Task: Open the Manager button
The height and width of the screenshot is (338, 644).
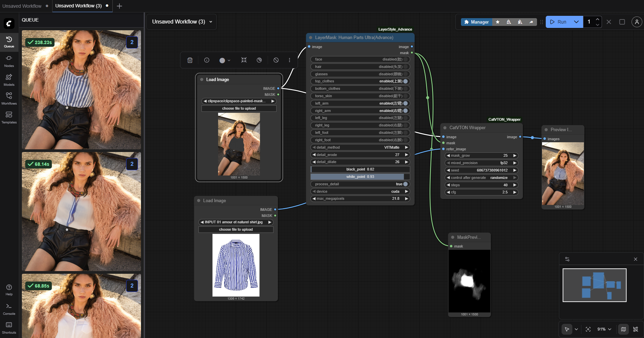Action: 476,22
